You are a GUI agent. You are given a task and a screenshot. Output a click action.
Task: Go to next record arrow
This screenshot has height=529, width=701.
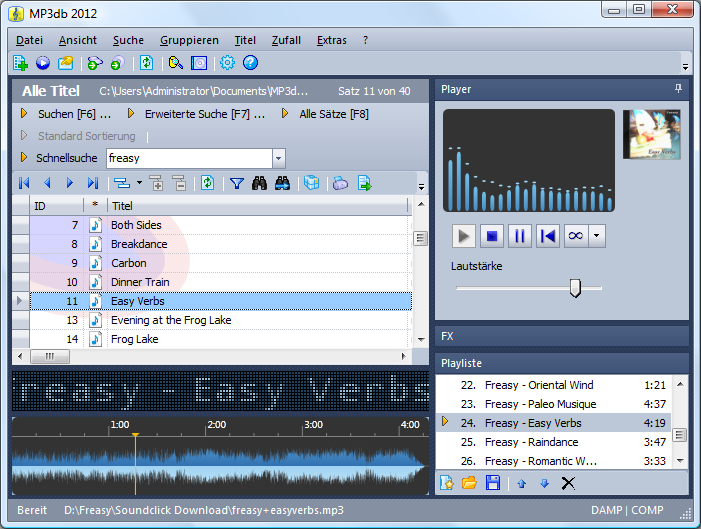coord(70,183)
